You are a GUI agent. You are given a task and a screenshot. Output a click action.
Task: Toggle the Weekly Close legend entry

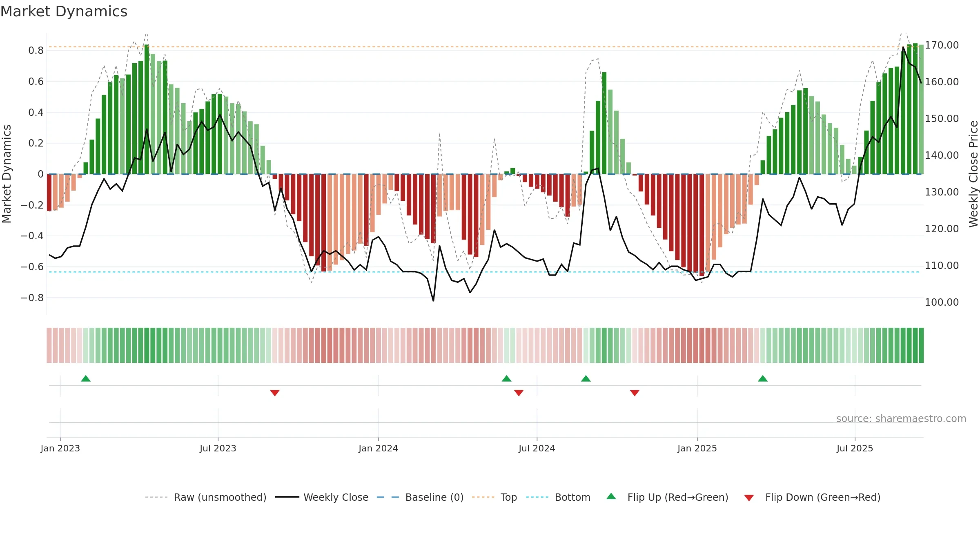click(322, 497)
